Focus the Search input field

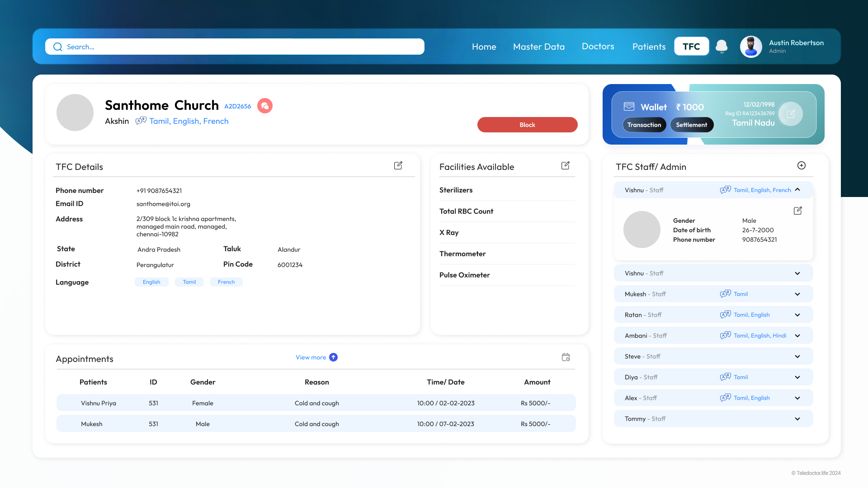point(235,47)
